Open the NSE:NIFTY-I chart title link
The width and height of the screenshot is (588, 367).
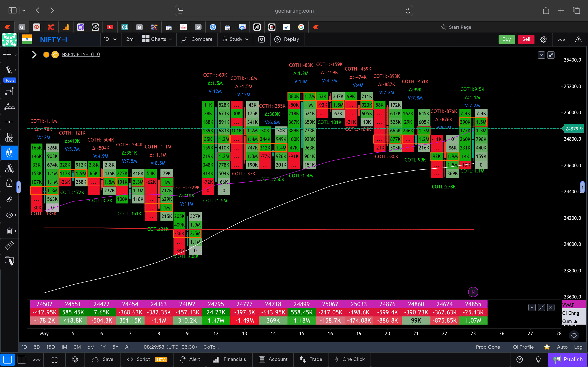[81, 54]
